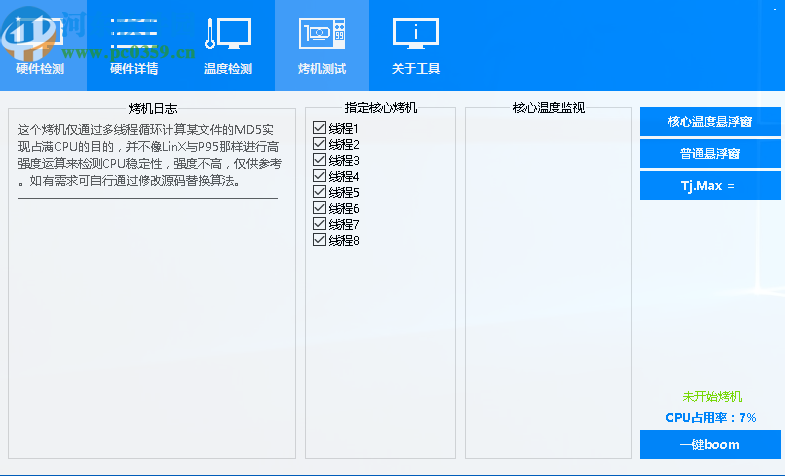Click the 烤机日志 group title
This screenshot has height=476, width=785.
coord(153,109)
